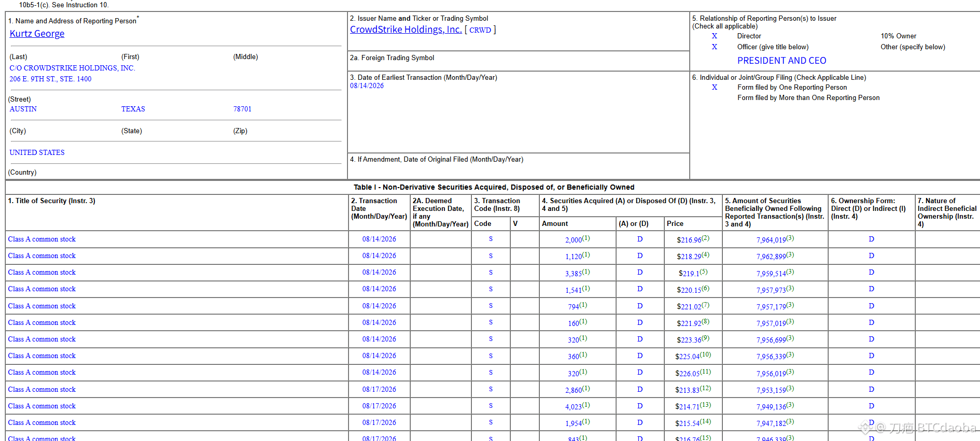Click the $218.29 price cell
The width and height of the screenshot is (980, 441).
(x=693, y=256)
